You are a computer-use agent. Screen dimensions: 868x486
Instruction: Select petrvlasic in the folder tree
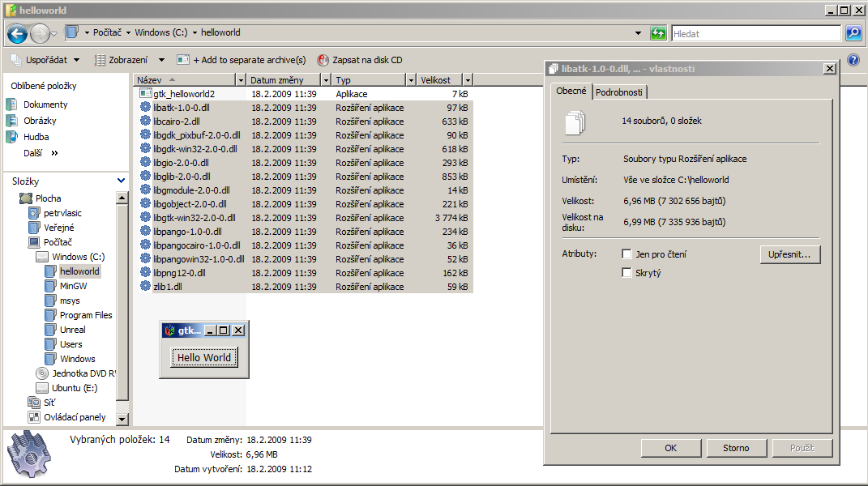(62, 212)
